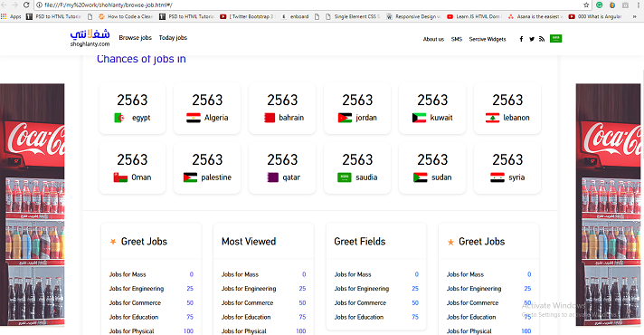Viewport: 644px width, 335px height.
Task: Expand hidden bookmarks with the chevron
Action: [634, 16]
